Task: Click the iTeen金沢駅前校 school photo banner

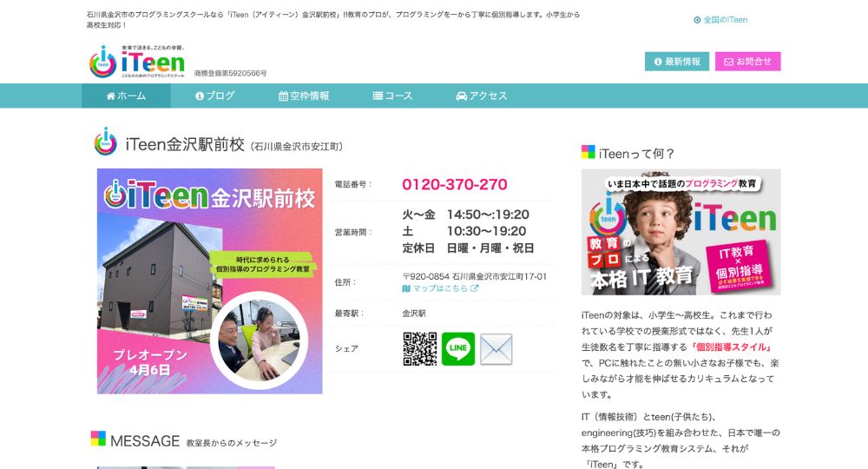Action: 210,281
